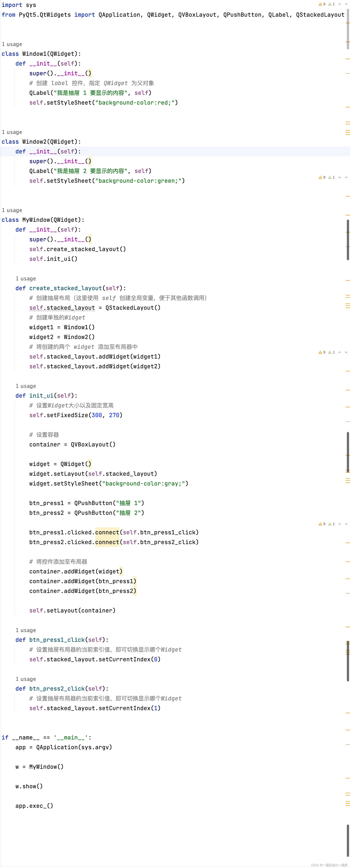Click 'def btn_press1_click(self):' definition
The width and height of the screenshot is (350, 868).
[62, 640]
